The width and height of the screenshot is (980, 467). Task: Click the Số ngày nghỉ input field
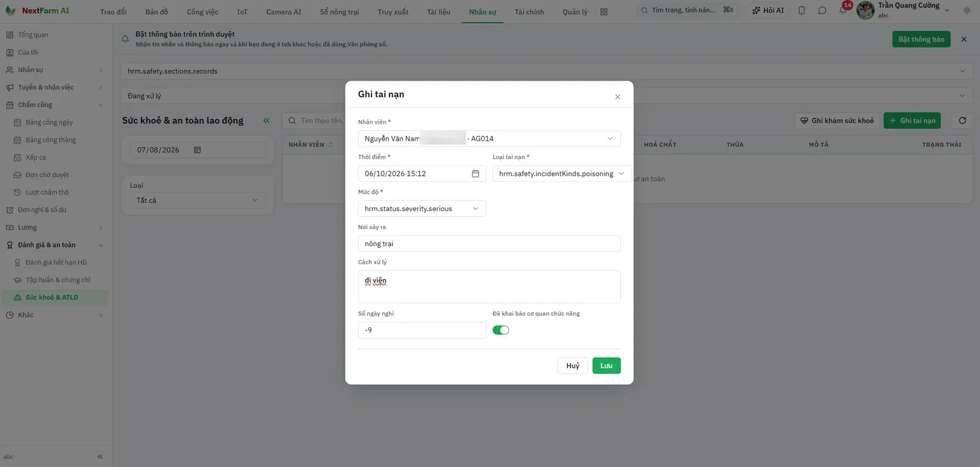[422, 330]
